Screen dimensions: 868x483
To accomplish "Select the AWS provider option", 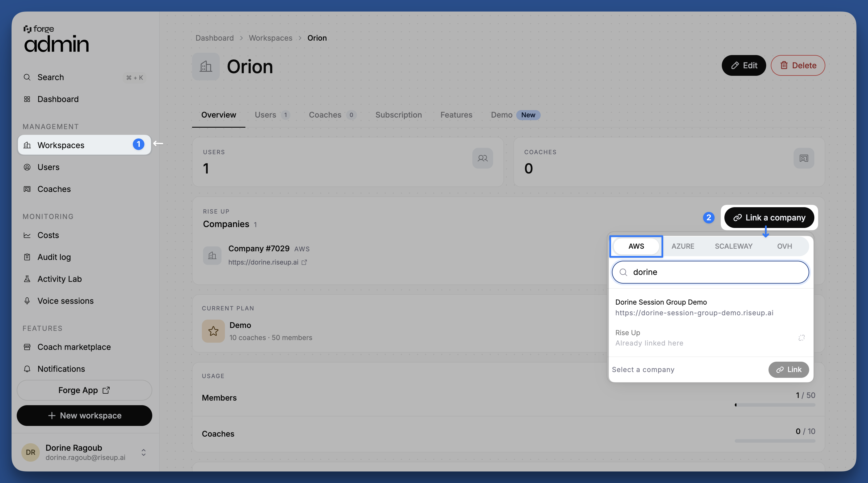I will [x=636, y=246].
